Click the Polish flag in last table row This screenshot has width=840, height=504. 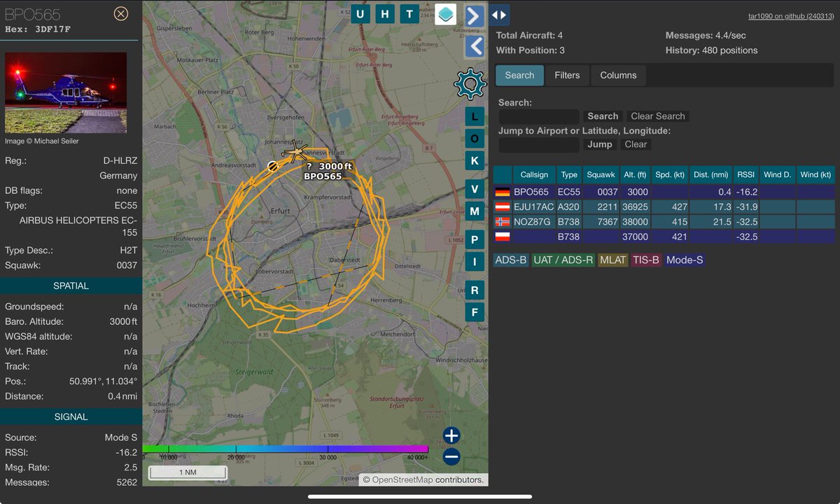click(503, 237)
